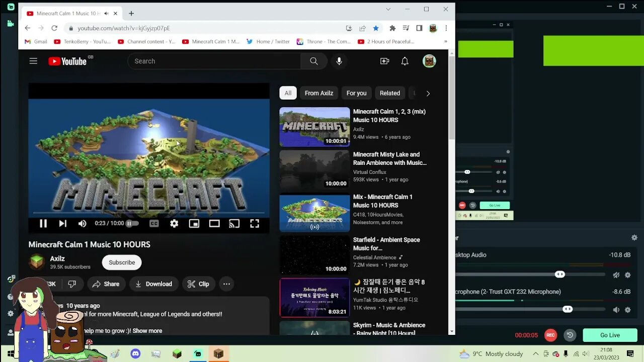The height and width of the screenshot is (362, 644).
Task: Mute tab audio on Chrome tab
Action: (x=106, y=14)
